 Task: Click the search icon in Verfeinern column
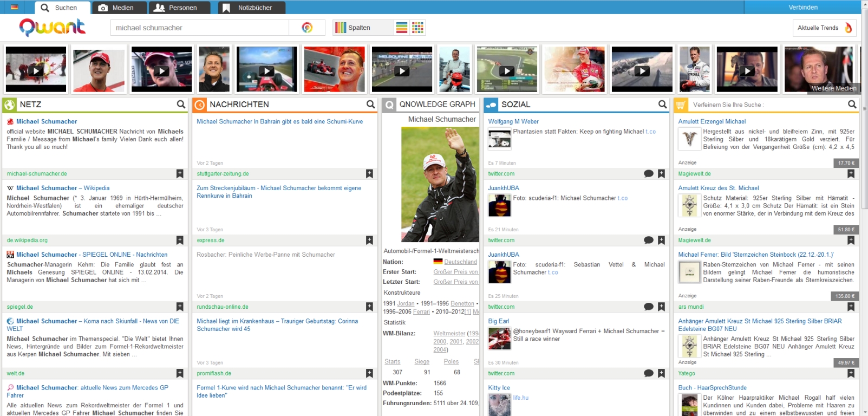(x=852, y=104)
